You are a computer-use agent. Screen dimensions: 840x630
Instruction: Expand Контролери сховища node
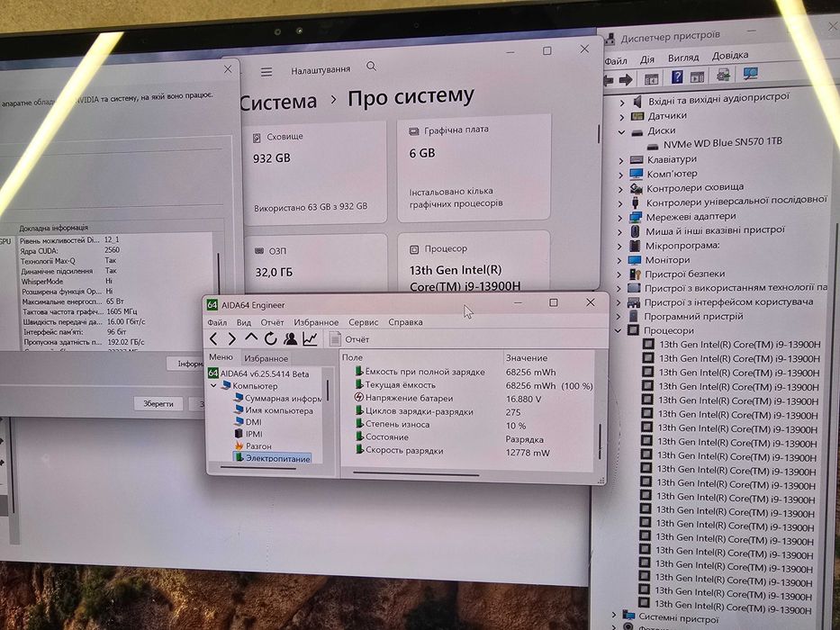tap(620, 189)
